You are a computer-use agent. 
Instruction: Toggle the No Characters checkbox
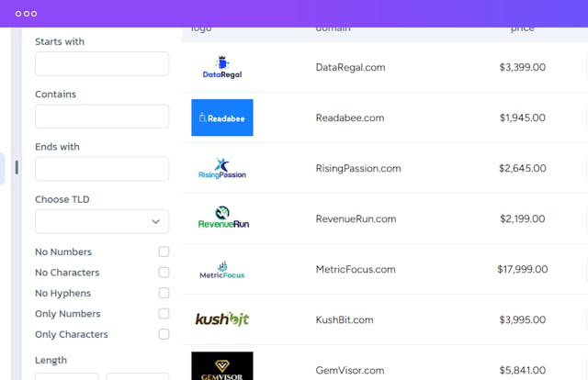coord(164,273)
